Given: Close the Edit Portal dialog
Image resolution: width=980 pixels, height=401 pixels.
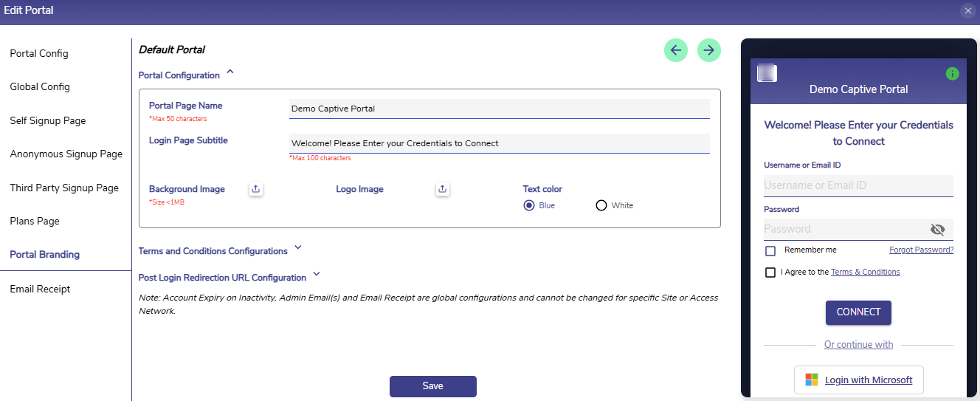Looking at the screenshot, I should tap(967, 10).
